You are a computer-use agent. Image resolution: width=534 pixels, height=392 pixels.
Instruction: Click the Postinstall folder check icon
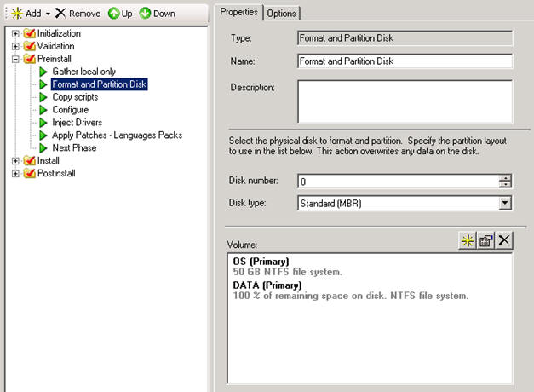(x=30, y=173)
